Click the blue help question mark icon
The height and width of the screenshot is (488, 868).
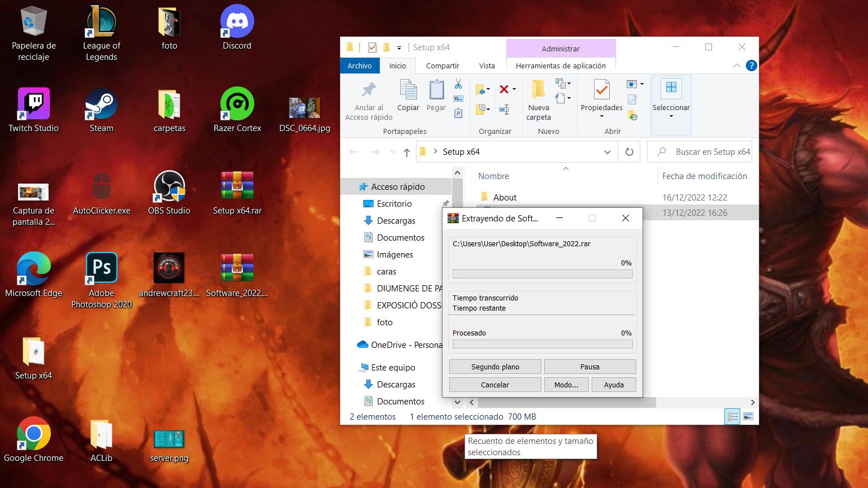751,66
